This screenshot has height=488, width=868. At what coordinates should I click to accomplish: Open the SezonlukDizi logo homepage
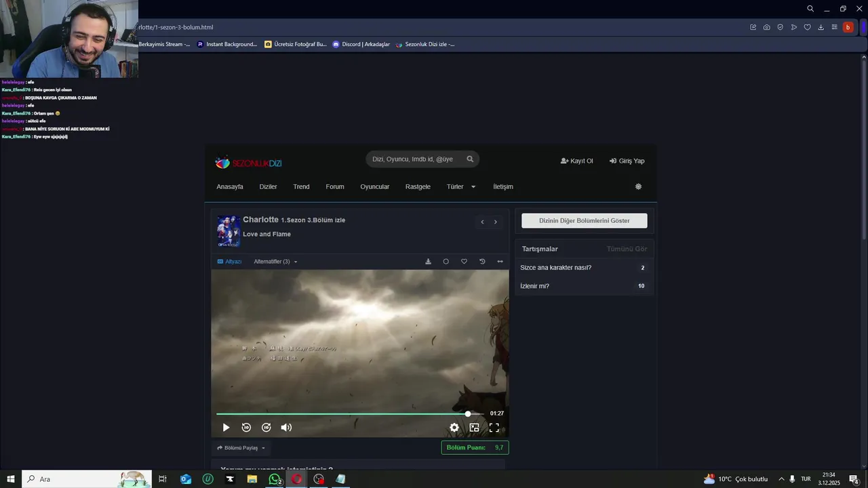point(248,163)
